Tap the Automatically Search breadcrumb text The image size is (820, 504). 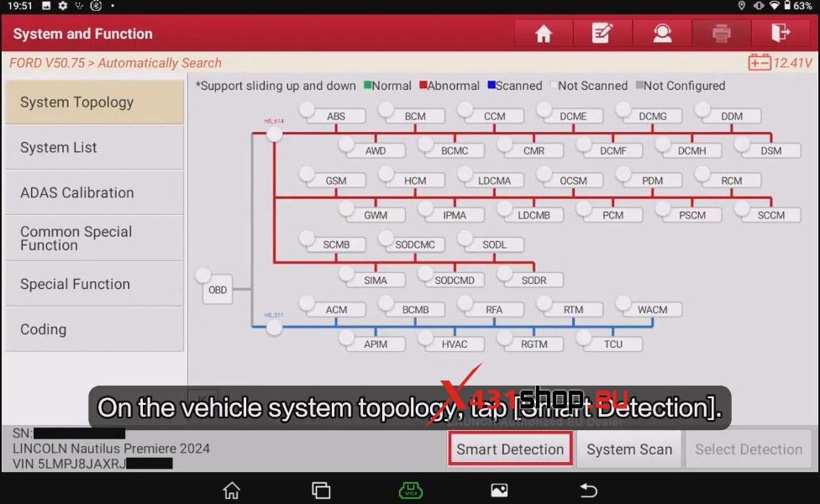click(160, 63)
